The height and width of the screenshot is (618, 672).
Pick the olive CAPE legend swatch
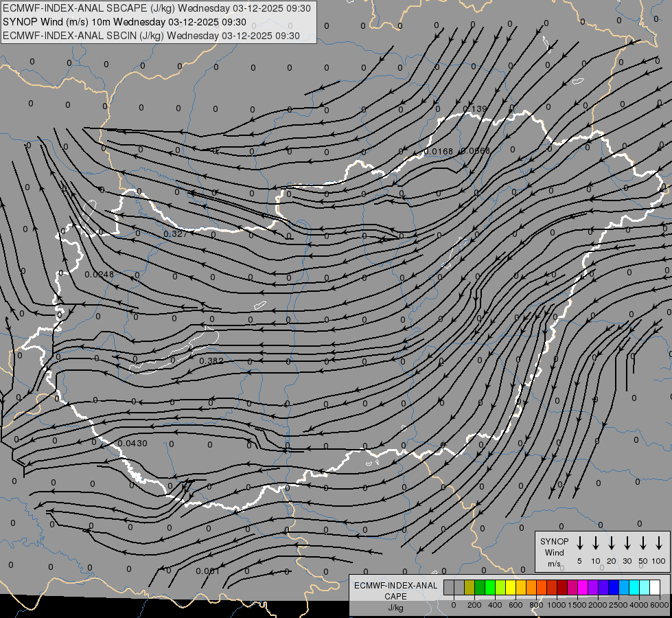(470, 587)
